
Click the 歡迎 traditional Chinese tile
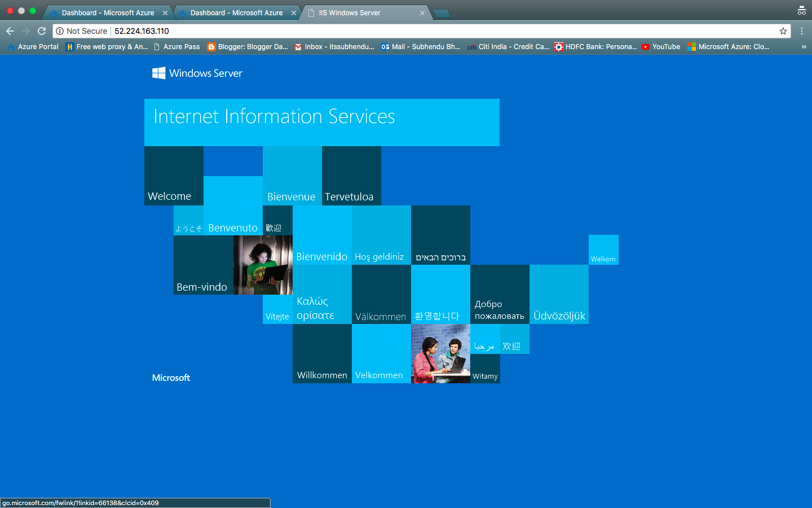coord(277,221)
